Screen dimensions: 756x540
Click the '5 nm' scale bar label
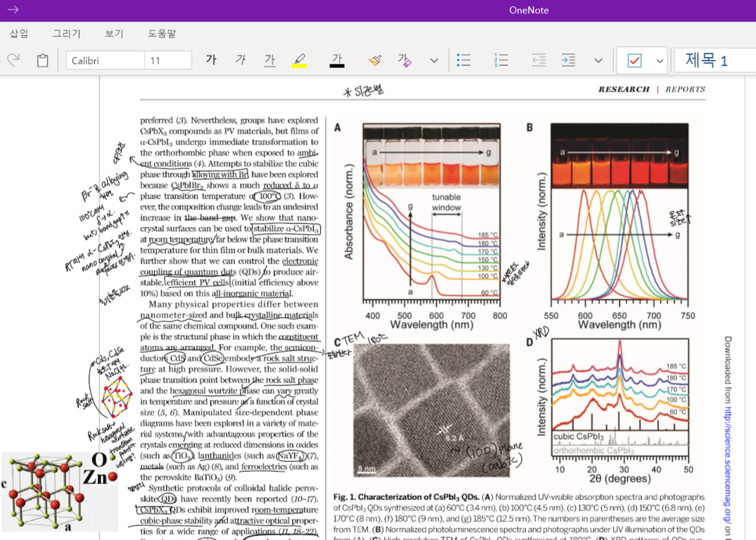(366, 468)
